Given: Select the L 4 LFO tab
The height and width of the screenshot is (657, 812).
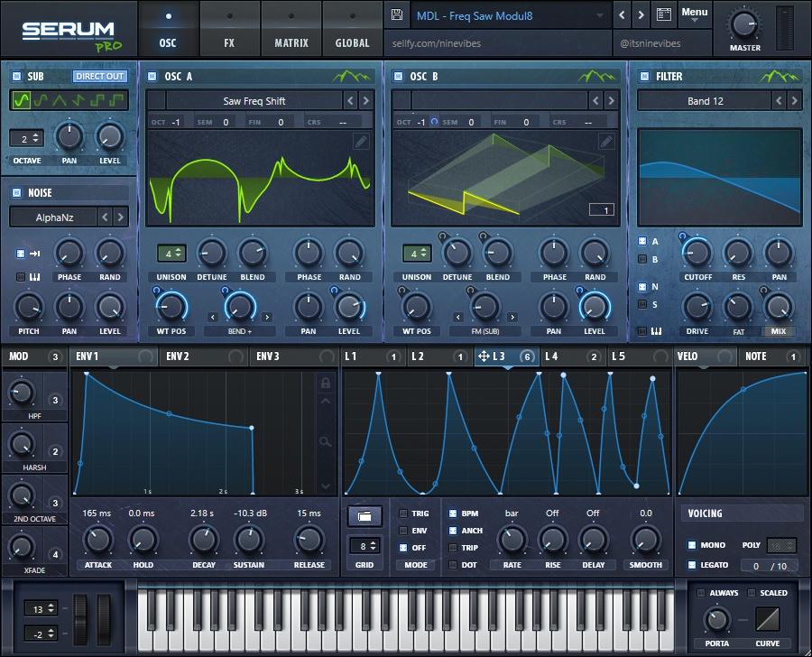Looking at the screenshot, I should 572,356.
